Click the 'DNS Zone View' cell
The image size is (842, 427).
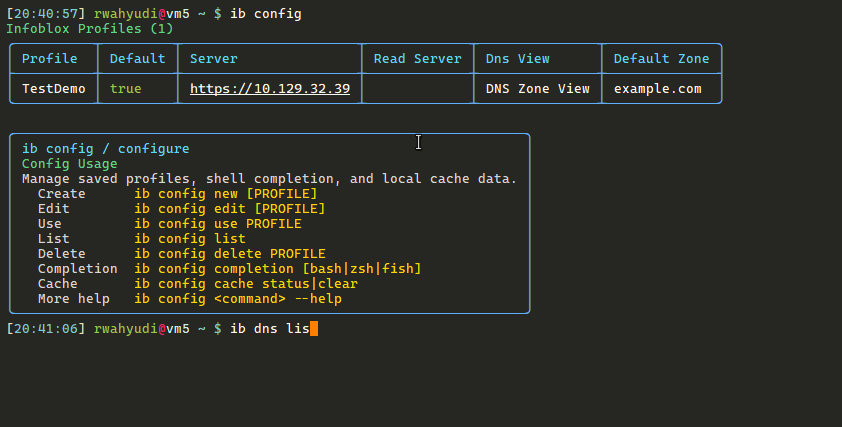538,89
